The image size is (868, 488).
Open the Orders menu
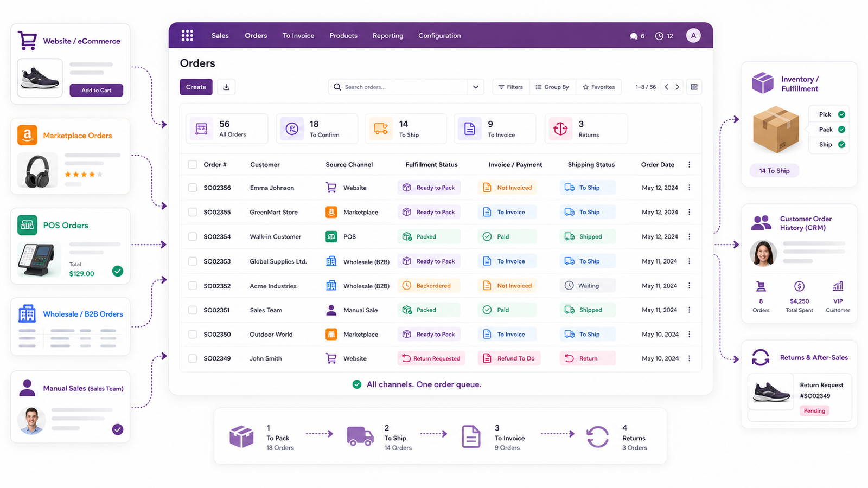point(256,36)
